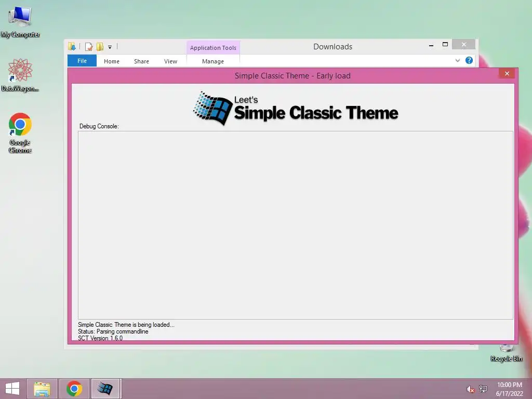Show the taskbar clock and date
Image resolution: width=532 pixels, height=399 pixels.
[509, 389]
